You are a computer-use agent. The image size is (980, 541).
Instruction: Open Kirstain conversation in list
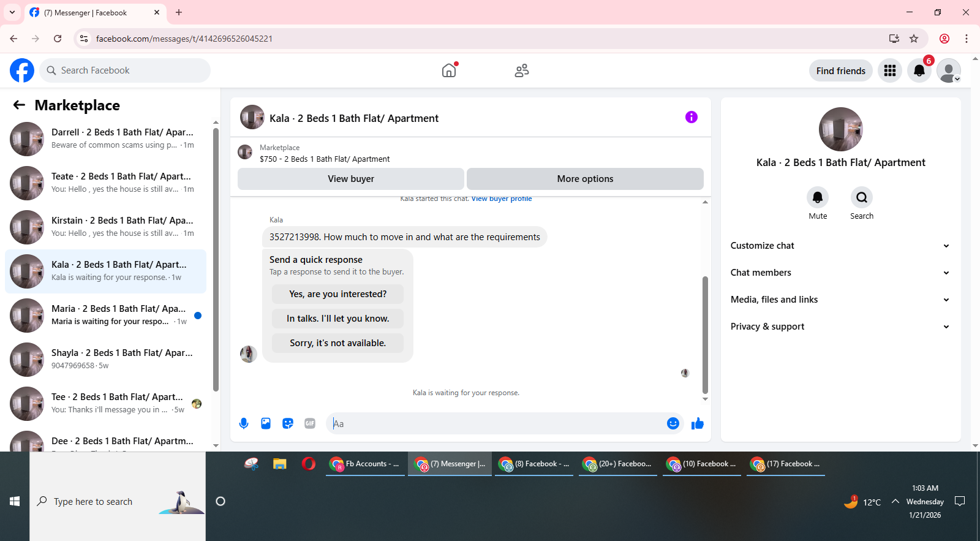coord(105,227)
